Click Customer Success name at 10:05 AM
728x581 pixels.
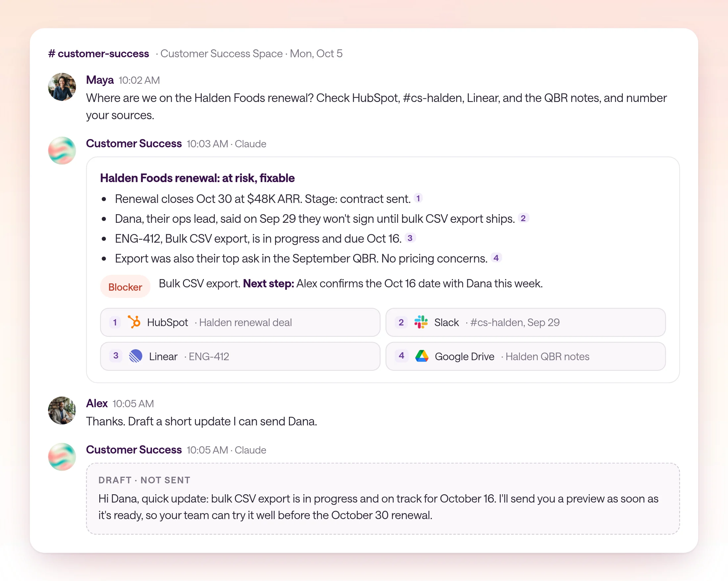pos(134,450)
